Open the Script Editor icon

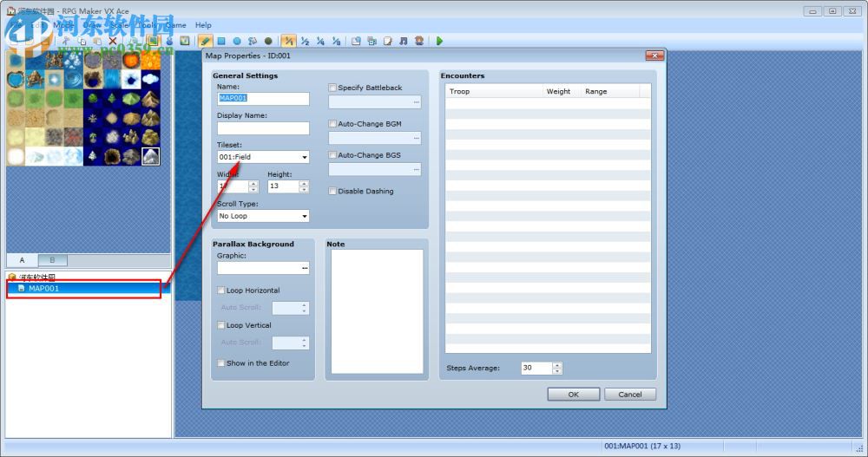coord(387,41)
